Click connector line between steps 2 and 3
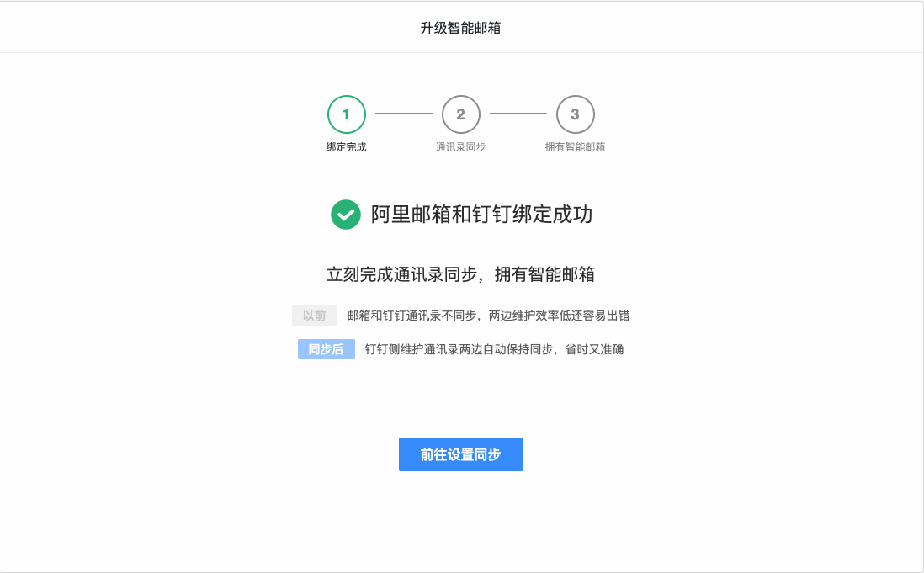Viewport: 924px width, 573px height. pyautogui.click(x=518, y=114)
